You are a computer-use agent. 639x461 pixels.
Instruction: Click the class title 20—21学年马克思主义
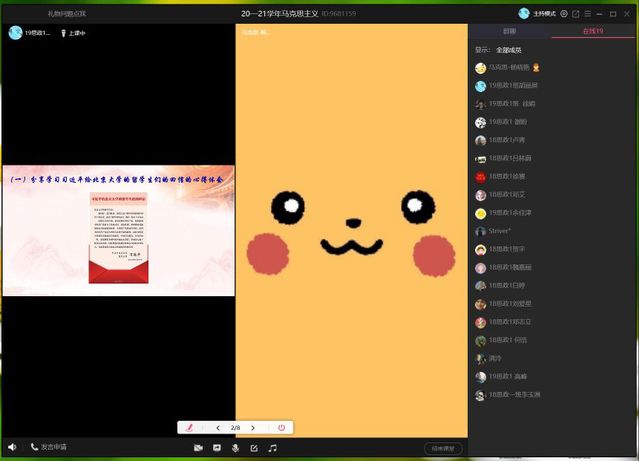coord(280,13)
